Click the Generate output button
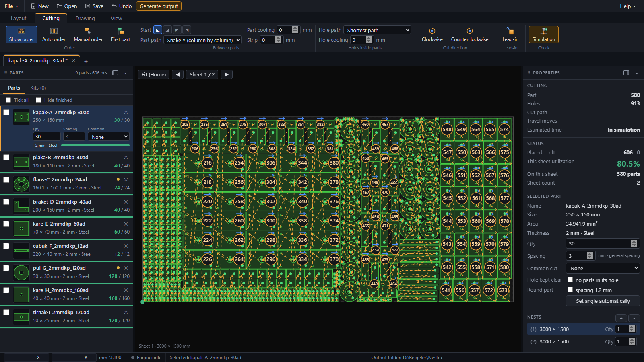 [159, 6]
